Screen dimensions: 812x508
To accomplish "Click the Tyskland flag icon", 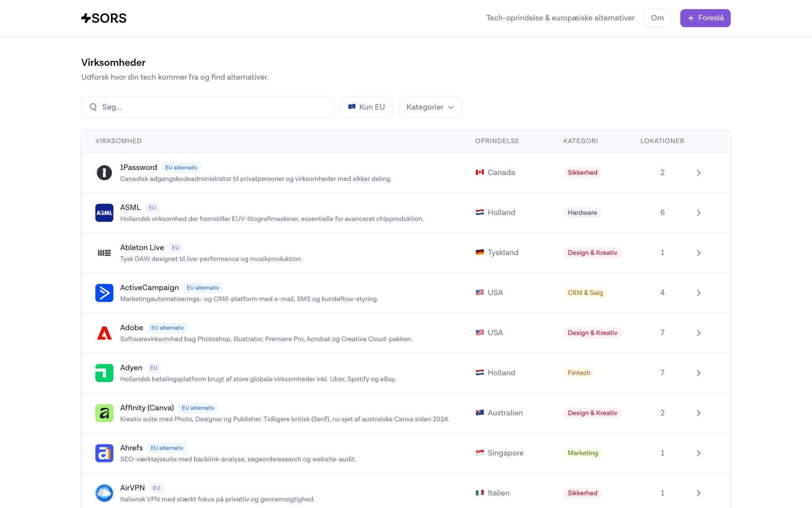I will [480, 252].
